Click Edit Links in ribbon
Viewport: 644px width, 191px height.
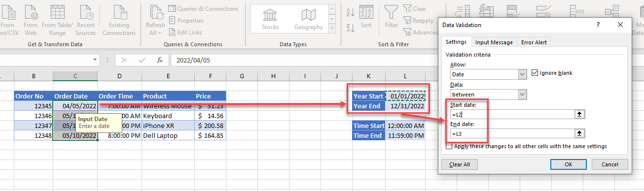[185, 32]
